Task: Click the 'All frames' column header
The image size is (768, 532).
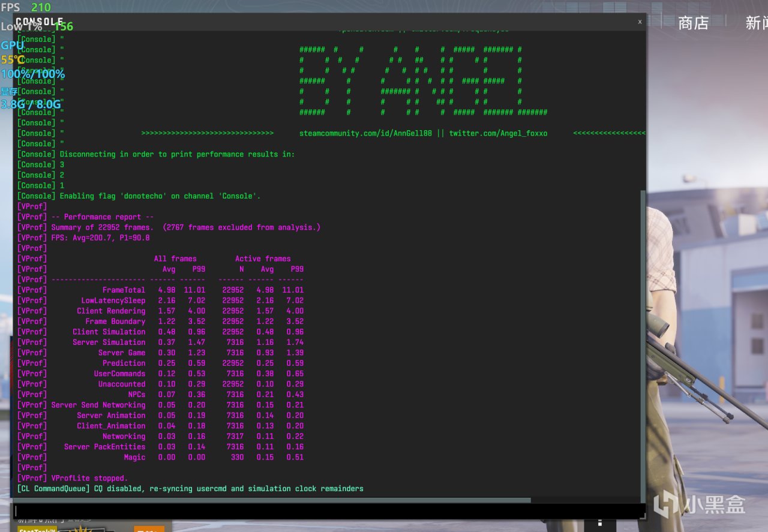Action: click(175, 259)
